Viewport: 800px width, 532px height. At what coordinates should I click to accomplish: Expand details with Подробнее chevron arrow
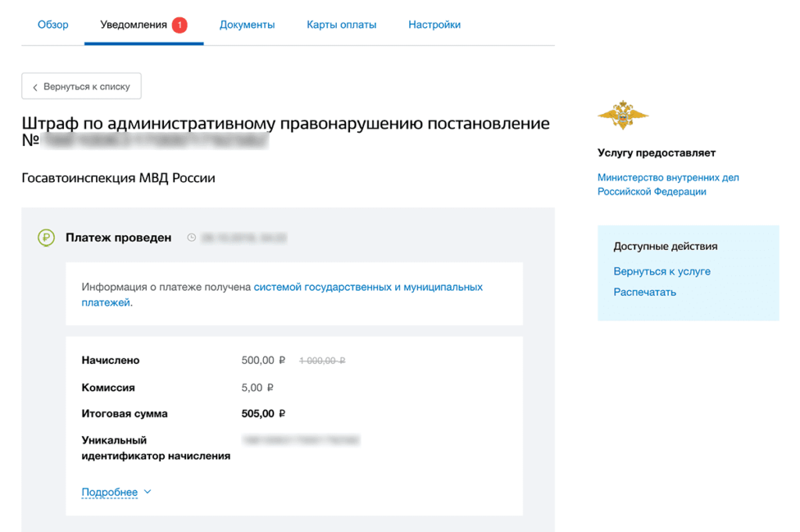[x=148, y=491]
